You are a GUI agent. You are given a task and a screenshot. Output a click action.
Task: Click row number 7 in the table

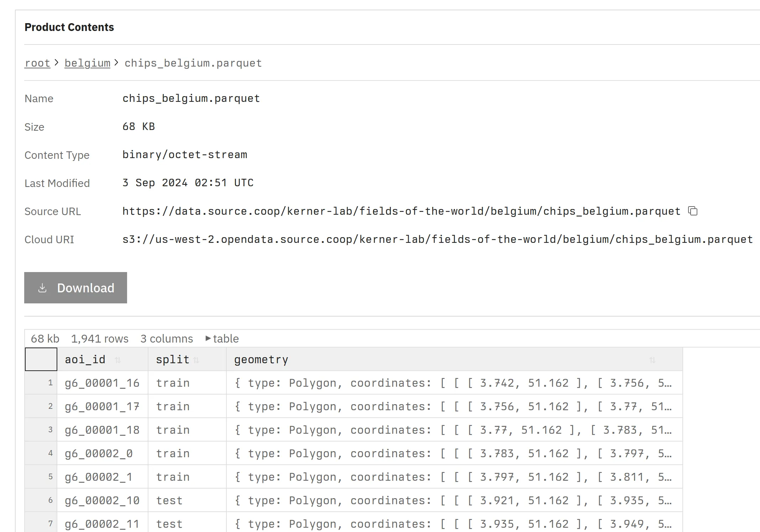(50, 523)
